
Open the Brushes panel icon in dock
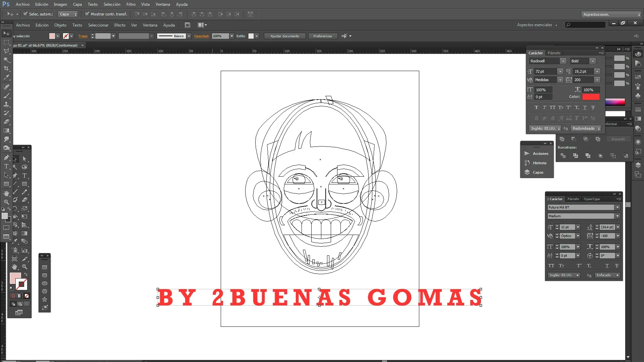[x=638, y=86]
